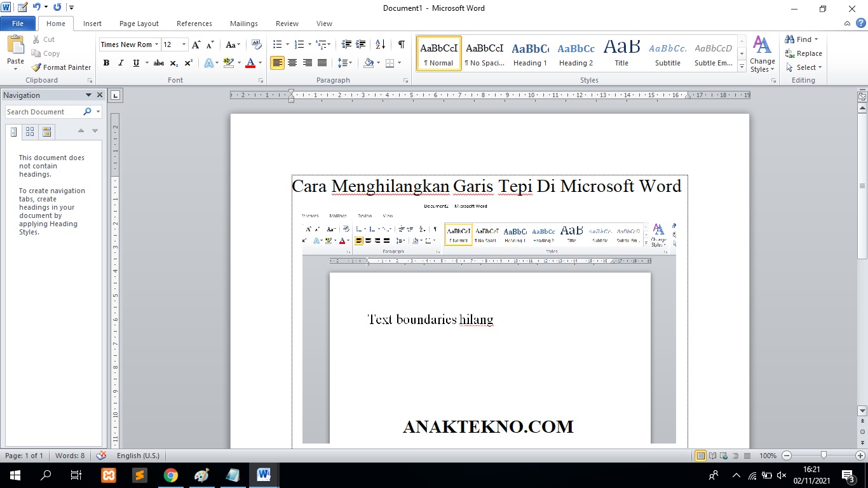Browse the pages view in Navigation pane

click(30, 132)
